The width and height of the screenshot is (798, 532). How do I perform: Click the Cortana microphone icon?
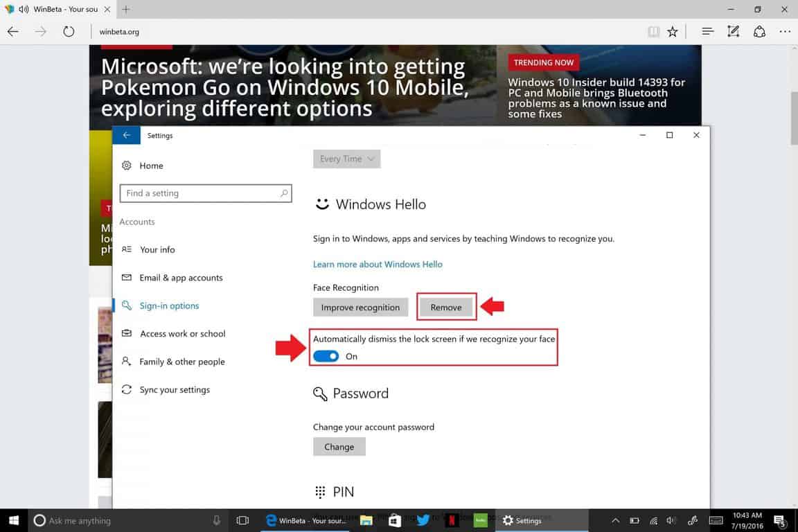point(216,520)
